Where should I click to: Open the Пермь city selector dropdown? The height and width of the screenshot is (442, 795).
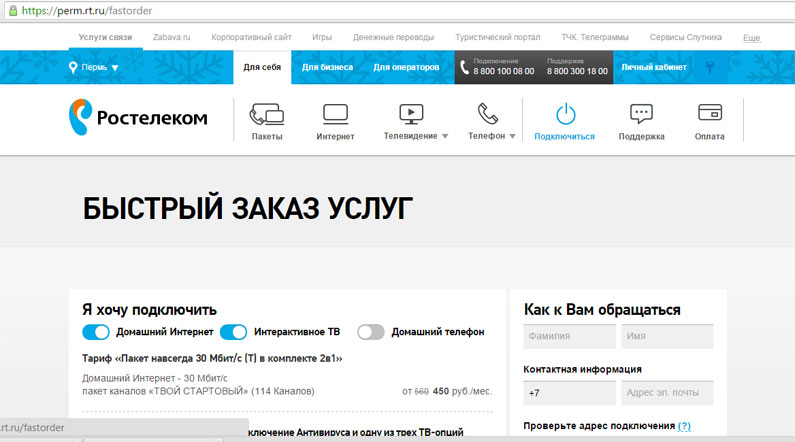[94, 68]
